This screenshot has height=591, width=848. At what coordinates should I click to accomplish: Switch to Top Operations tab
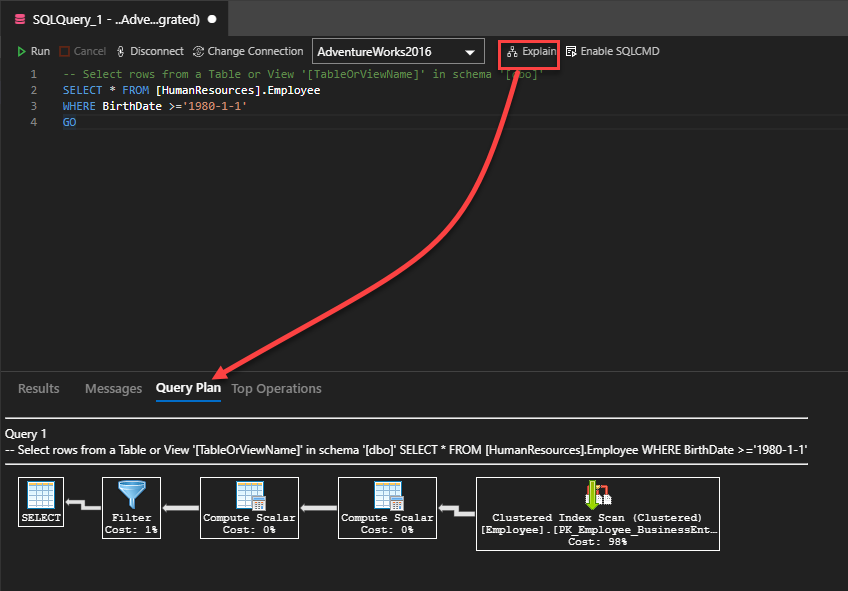276,388
